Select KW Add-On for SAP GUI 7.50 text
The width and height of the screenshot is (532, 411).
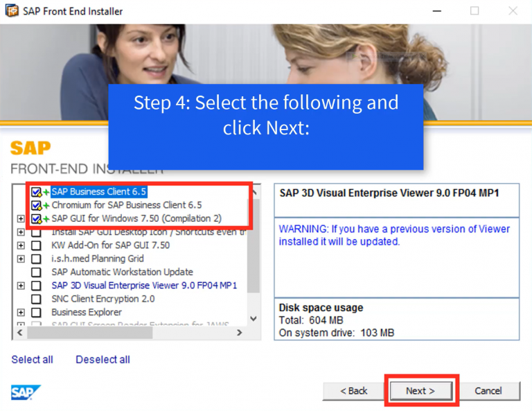point(111,245)
